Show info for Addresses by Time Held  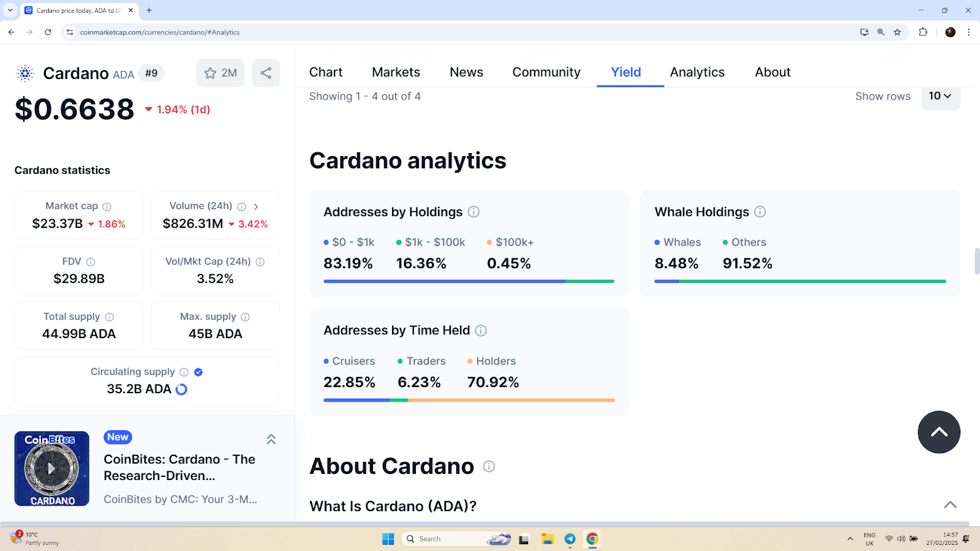(481, 331)
